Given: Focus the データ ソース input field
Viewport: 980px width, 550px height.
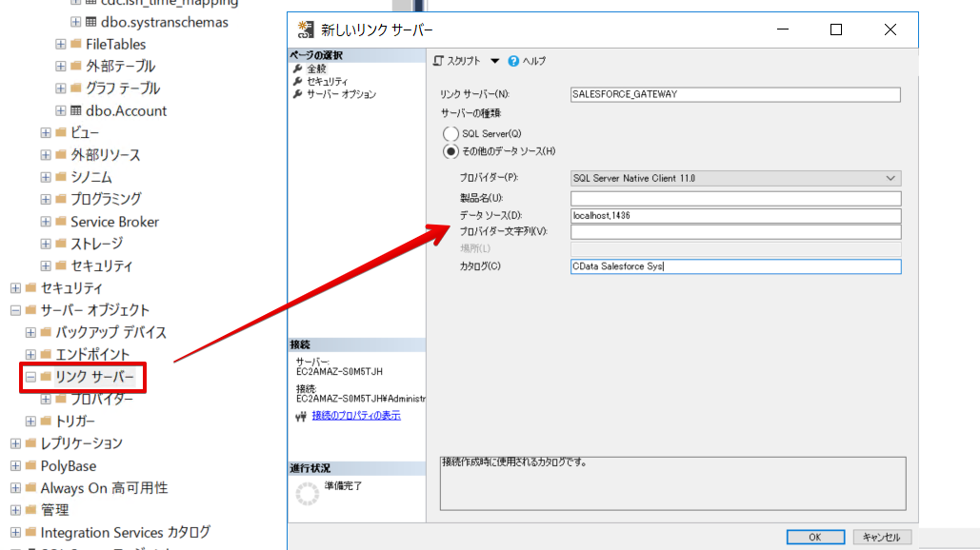Looking at the screenshot, I should [x=735, y=215].
